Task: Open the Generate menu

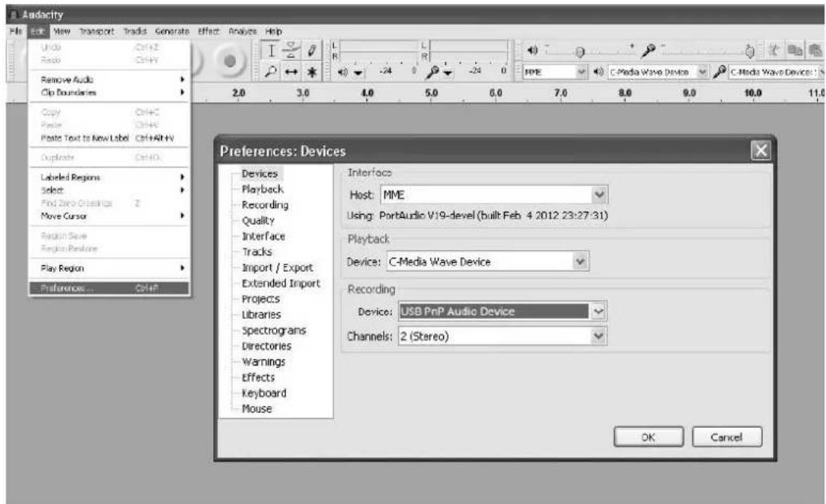Action: tap(171, 31)
